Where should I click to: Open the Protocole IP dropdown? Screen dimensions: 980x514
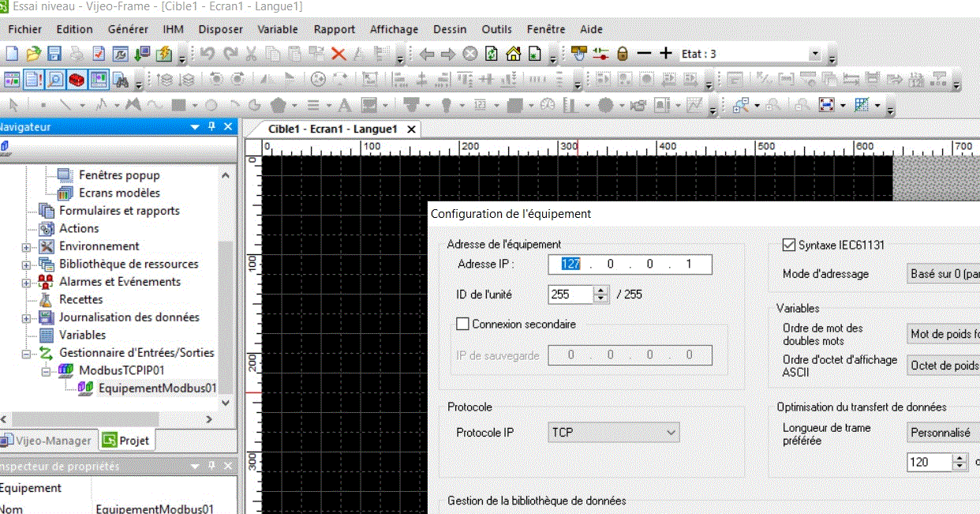(x=671, y=432)
